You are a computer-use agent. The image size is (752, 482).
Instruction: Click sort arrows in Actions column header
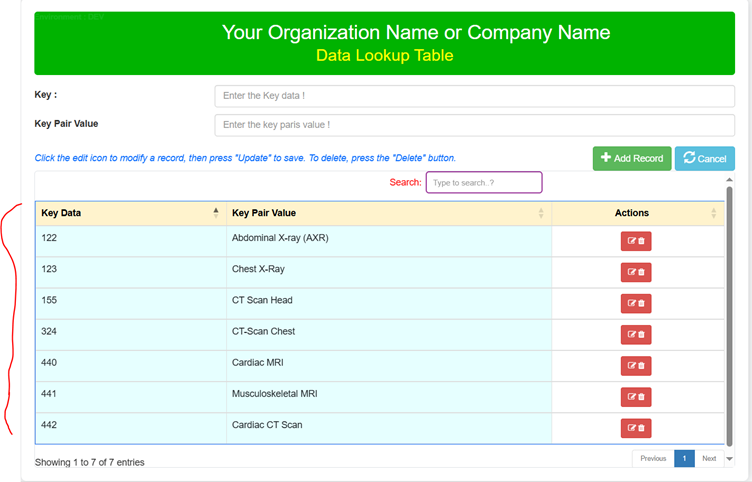(x=714, y=213)
